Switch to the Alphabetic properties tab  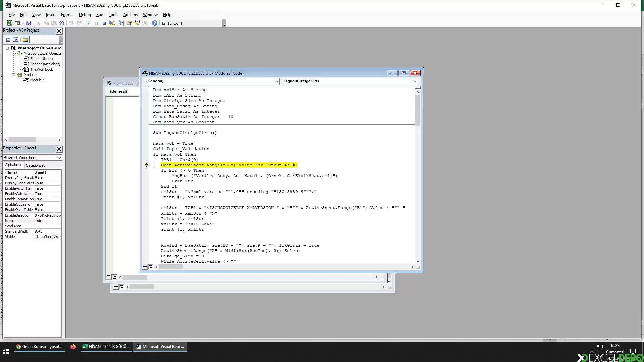coord(14,165)
